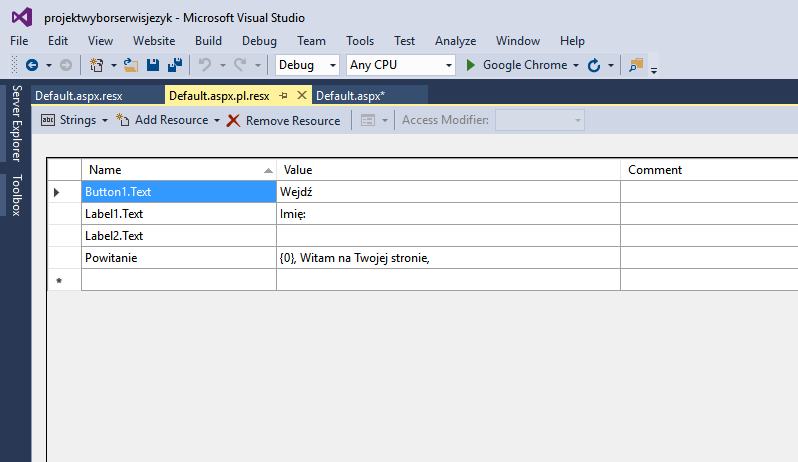
Task: Close the Default.aspx.pl.resx tab
Action: (302, 95)
